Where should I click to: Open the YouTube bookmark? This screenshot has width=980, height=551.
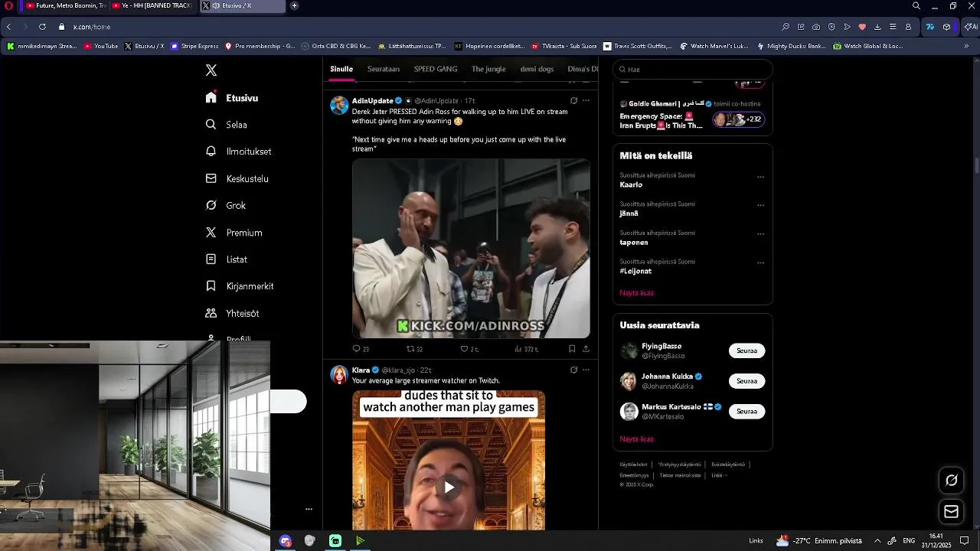tap(100, 46)
